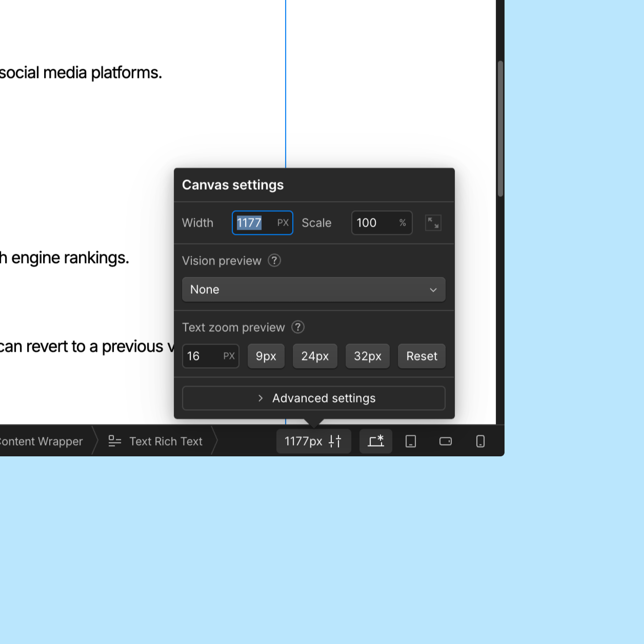Image resolution: width=644 pixels, height=644 pixels.
Task: Click the canvas vertical scrollbar thumb
Action: (x=500, y=129)
